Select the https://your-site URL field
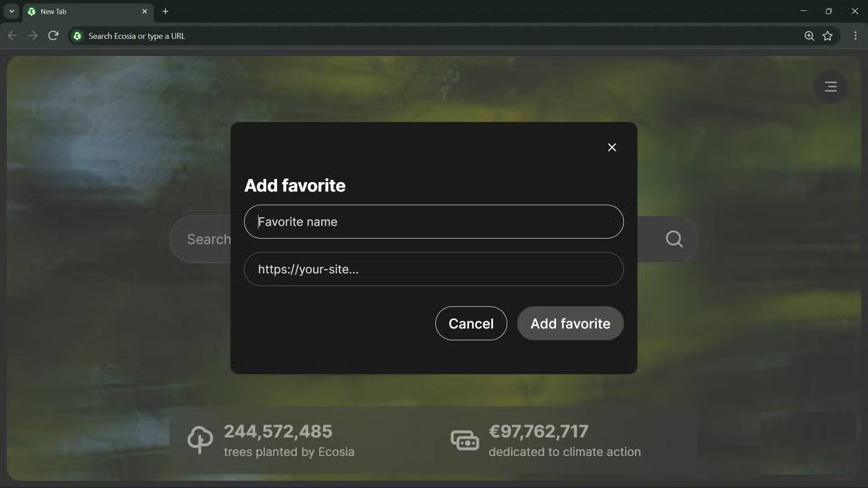 433,269
